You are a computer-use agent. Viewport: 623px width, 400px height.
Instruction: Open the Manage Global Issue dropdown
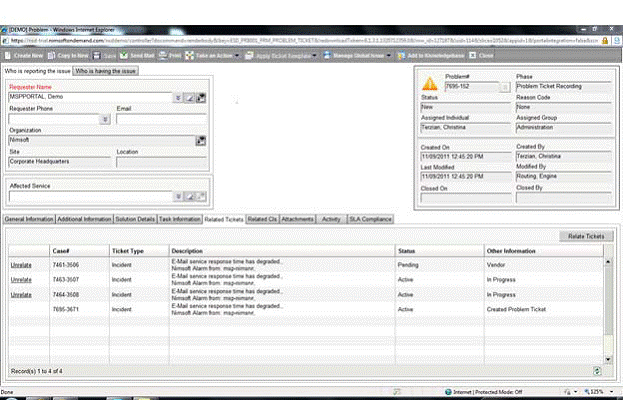[x=388, y=56]
